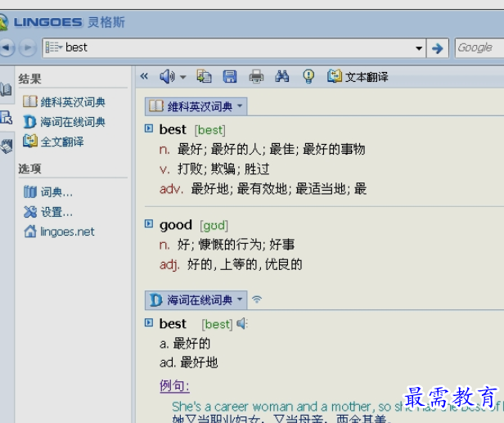The width and height of the screenshot is (504, 423).
Task: Click the search box containing 'best'
Action: pos(235,48)
